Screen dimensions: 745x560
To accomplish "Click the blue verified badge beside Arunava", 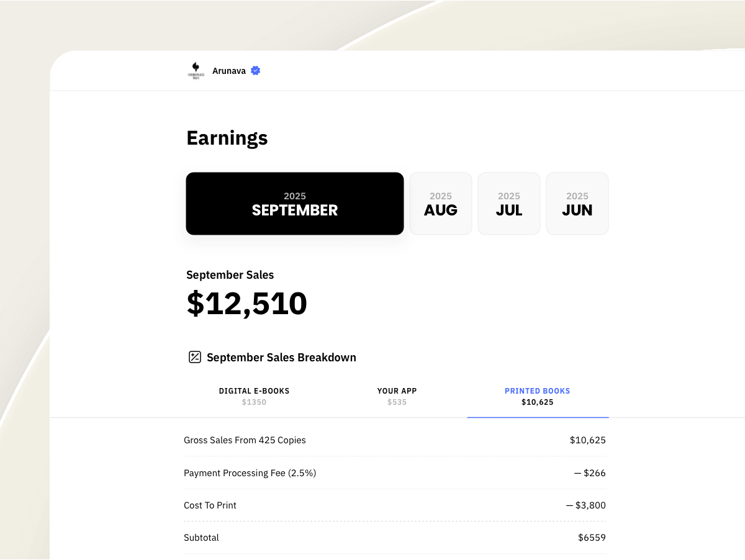I will pyautogui.click(x=255, y=71).
